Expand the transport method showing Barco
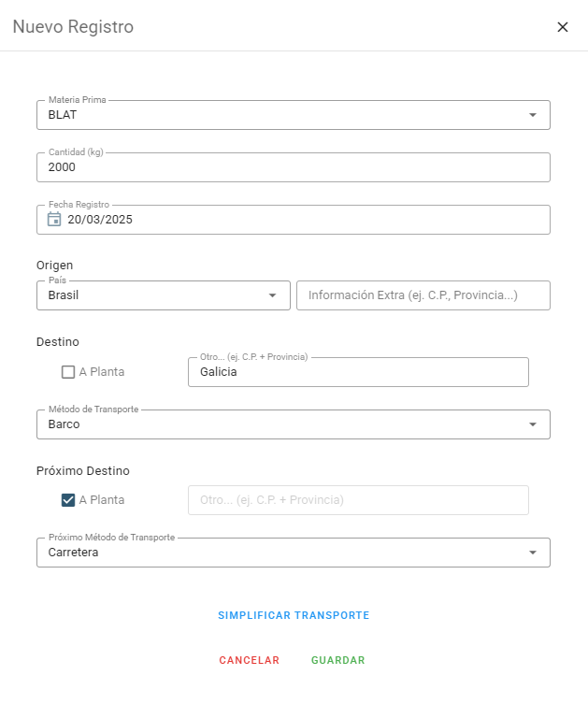588x704 pixels. (280, 424)
